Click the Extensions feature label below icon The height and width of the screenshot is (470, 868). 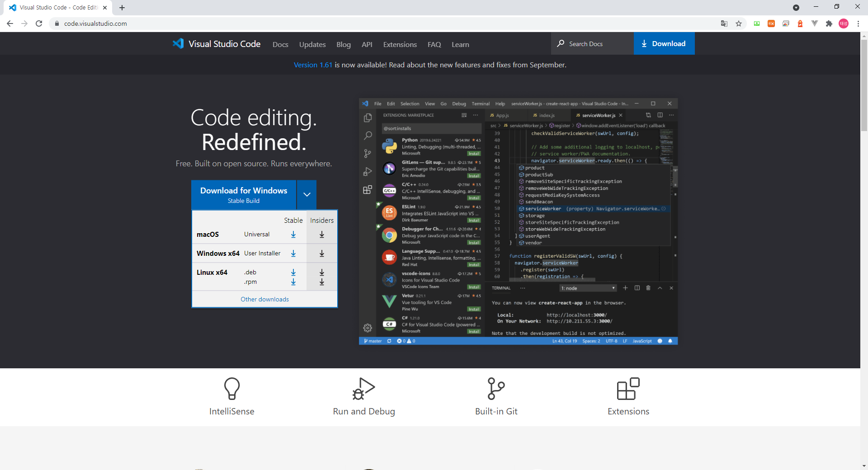[x=628, y=411]
